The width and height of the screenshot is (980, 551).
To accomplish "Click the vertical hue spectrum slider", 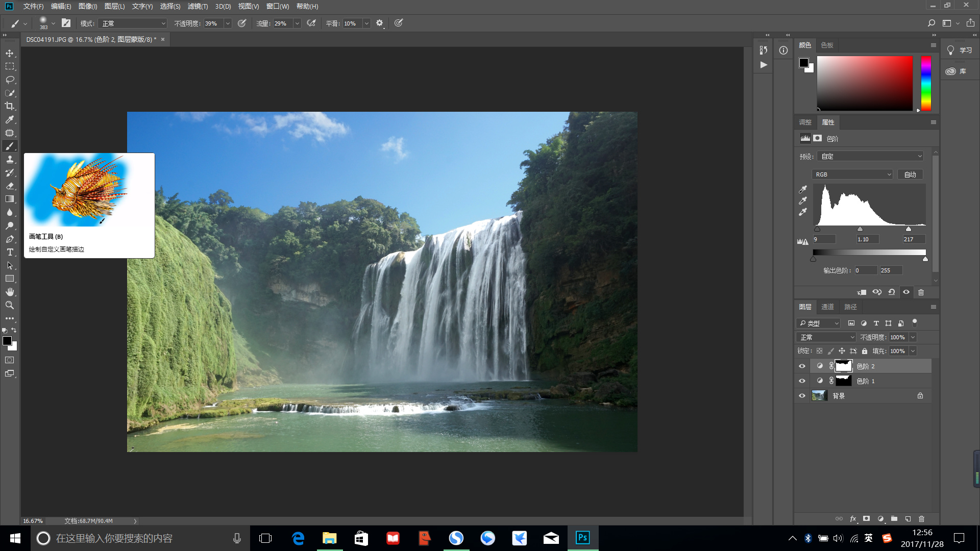I will [x=926, y=83].
